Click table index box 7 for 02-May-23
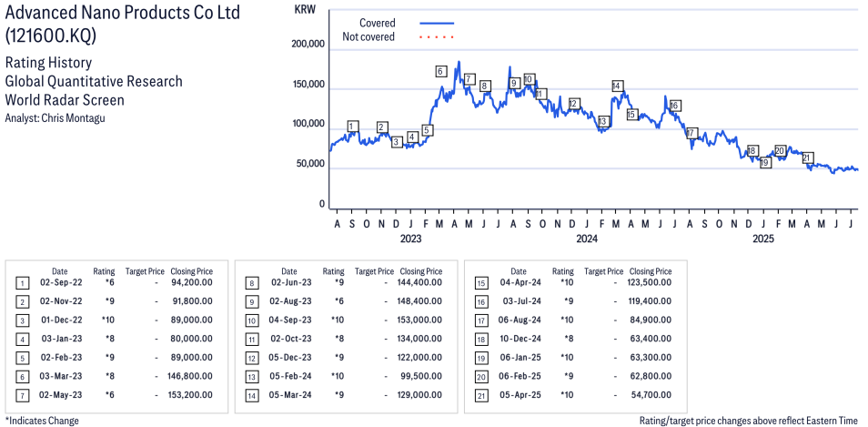The width and height of the screenshot is (868, 427). pyautogui.click(x=21, y=396)
